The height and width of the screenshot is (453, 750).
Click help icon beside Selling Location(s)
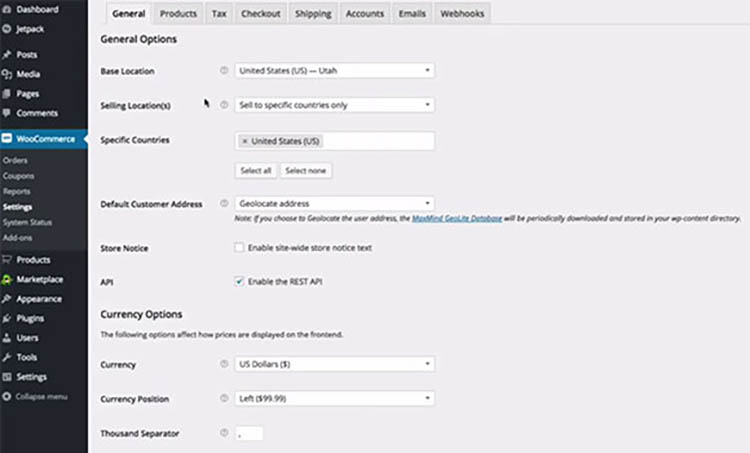click(224, 105)
